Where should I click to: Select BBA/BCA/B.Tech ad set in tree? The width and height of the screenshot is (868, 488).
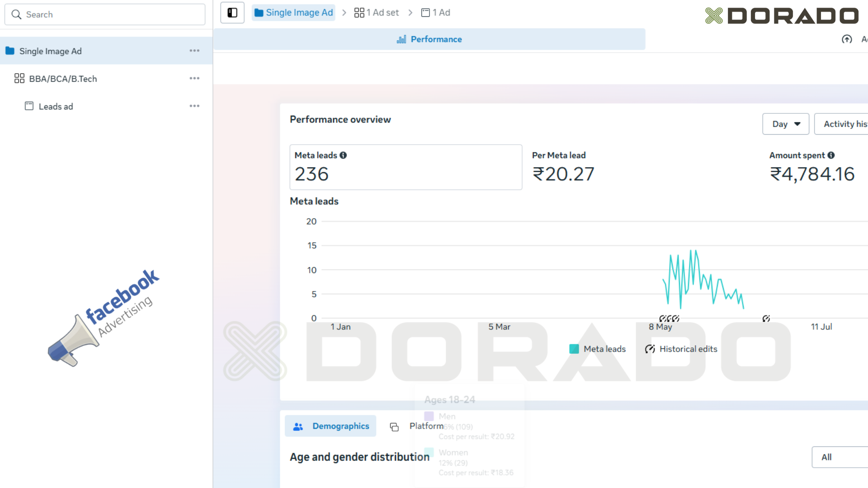point(63,79)
